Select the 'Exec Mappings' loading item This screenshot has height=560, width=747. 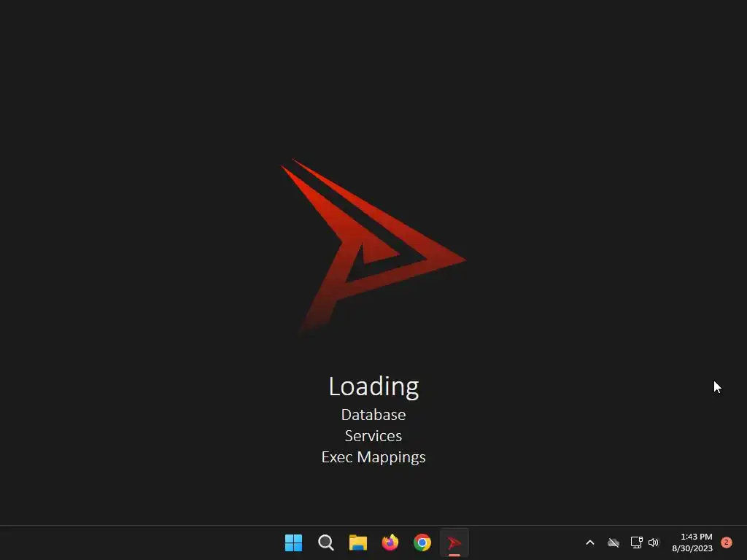click(x=373, y=457)
